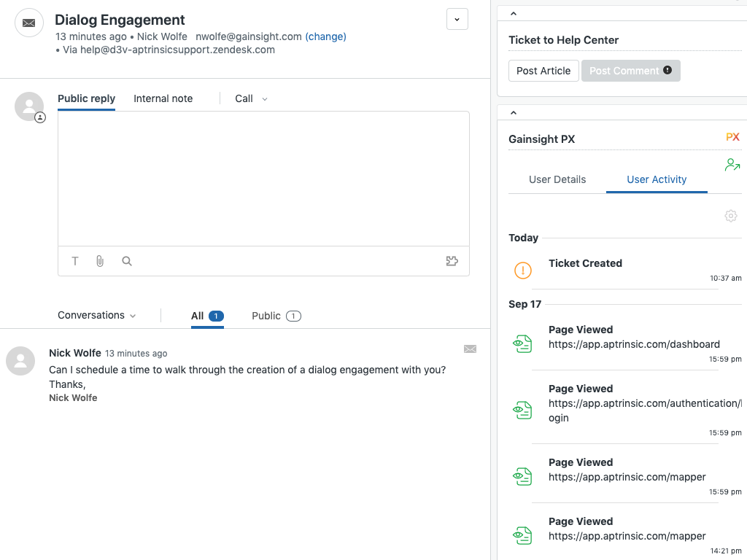Click the green user redirect icon
This screenshot has width=747, height=560.
pos(732,165)
